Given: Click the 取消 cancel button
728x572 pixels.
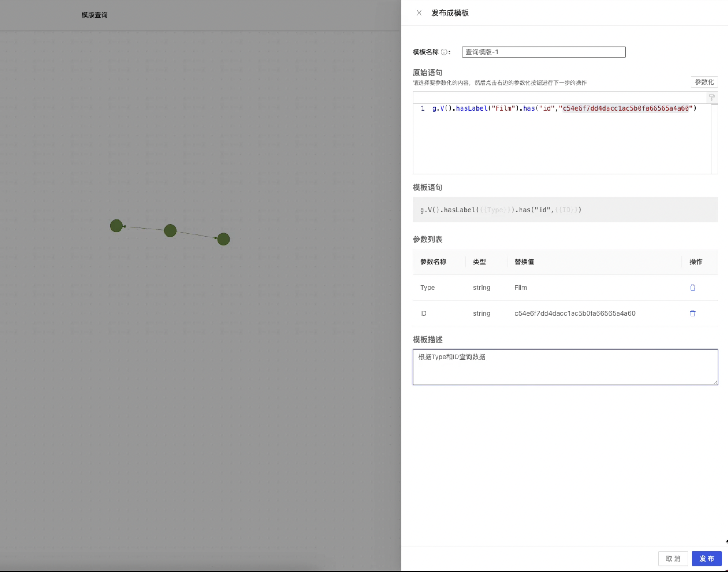Looking at the screenshot, I should (673, 559).
